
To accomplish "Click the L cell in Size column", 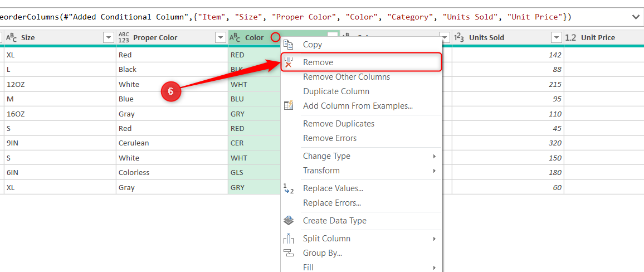I will (x=60, y=70).
